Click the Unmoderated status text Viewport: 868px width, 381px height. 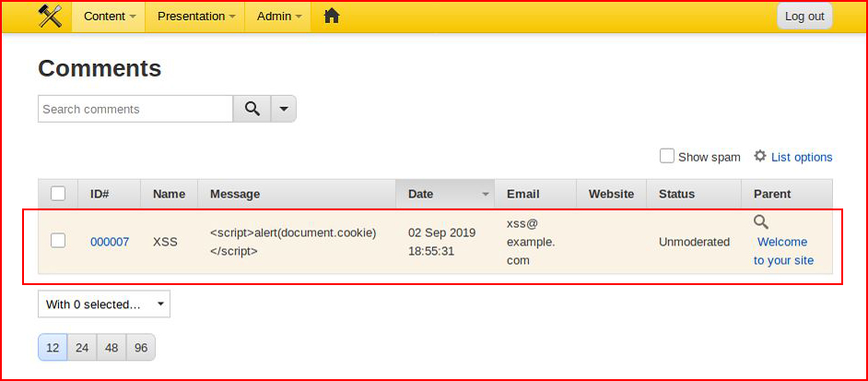[x=694, y=242]
